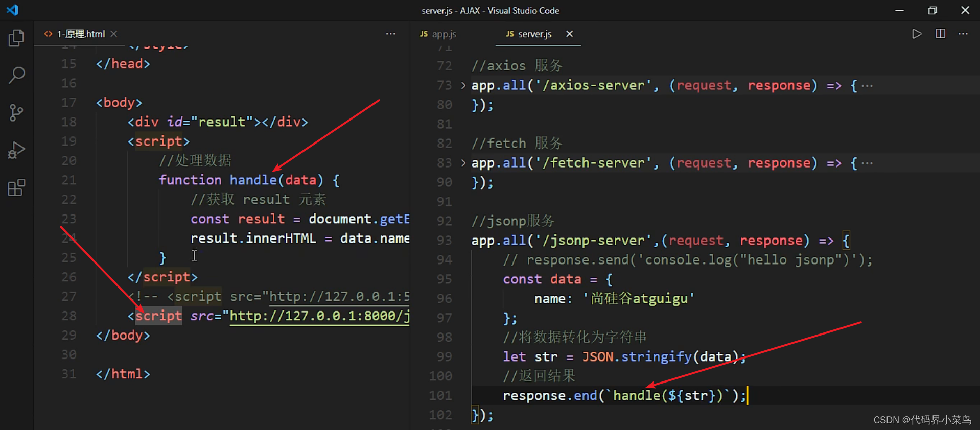Click line number 101 in right editor
The image size is (980, 430).
pos(440,396)
